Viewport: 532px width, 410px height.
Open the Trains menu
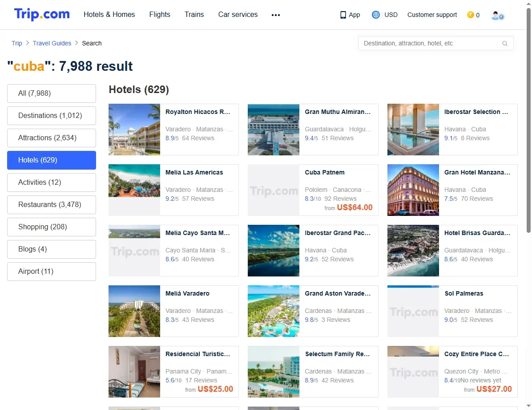(194, 15)
